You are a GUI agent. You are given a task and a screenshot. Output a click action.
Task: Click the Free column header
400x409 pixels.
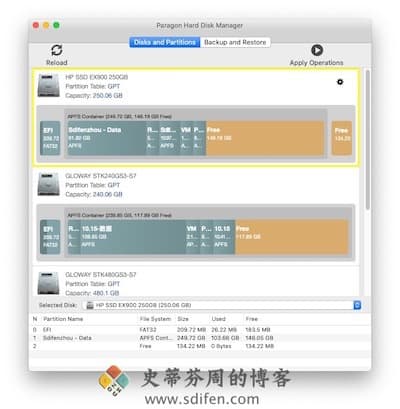252,319
